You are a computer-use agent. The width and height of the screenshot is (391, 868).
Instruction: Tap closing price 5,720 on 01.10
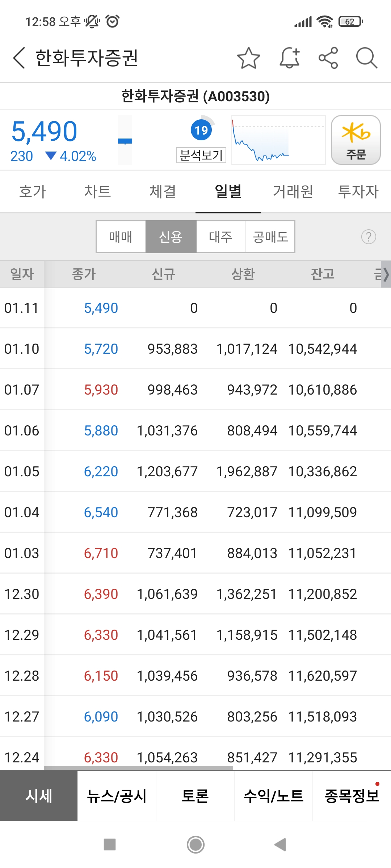click(x=101, y=349)
